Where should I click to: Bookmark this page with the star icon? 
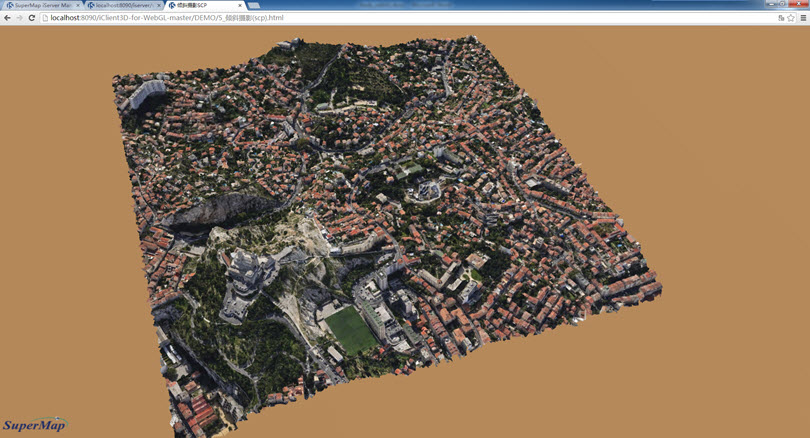click(790, 18)
